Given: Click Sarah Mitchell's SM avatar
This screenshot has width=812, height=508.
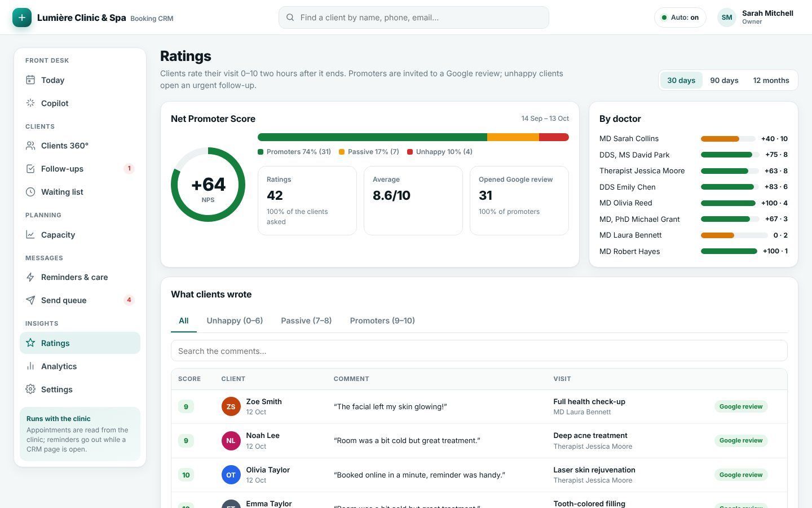Looking at the screenshot, I should [x=727, y=17].
